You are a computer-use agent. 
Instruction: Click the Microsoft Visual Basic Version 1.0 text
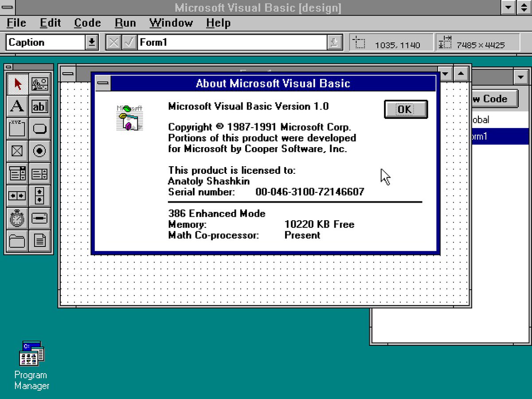(248, 106)
